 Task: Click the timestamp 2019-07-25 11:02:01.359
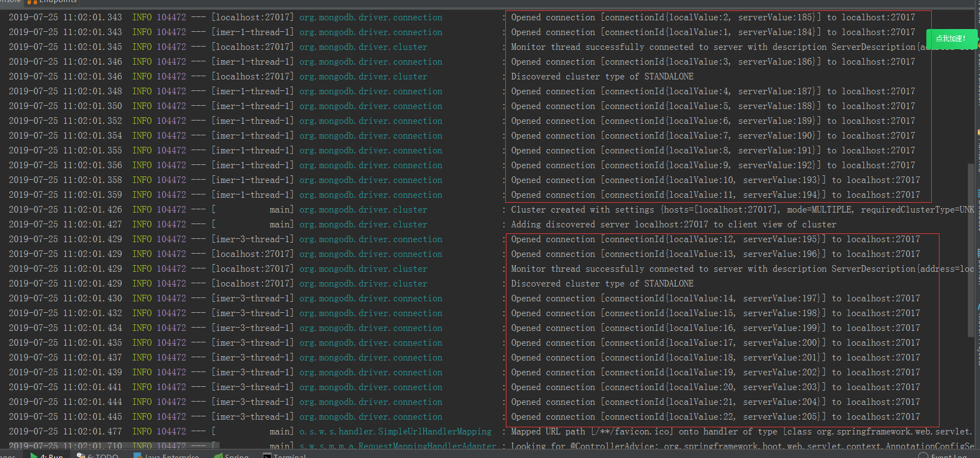[65, 195]
